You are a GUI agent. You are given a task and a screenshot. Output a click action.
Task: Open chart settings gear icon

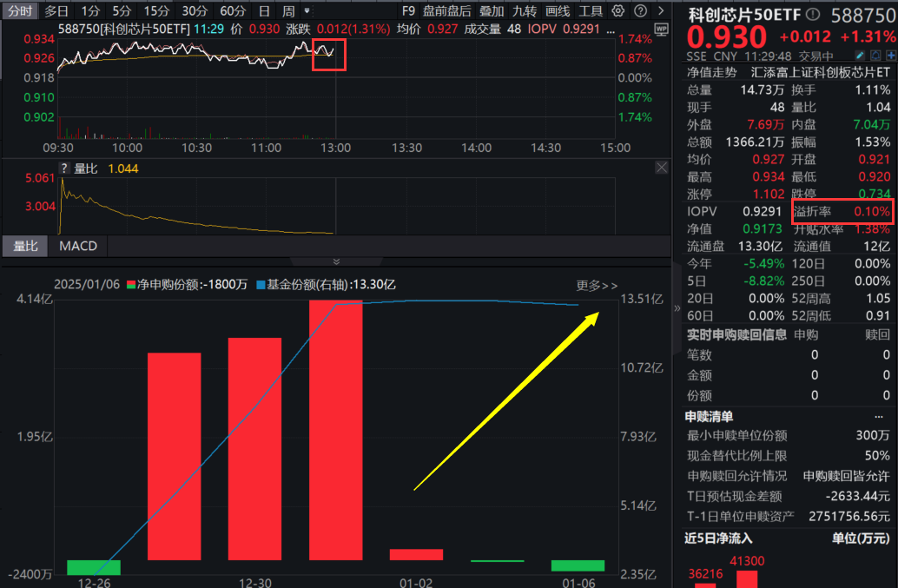[x=618, y=11]
